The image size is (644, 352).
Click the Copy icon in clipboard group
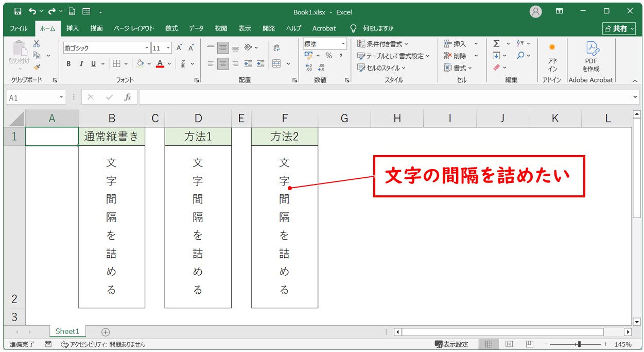(37, 55)
